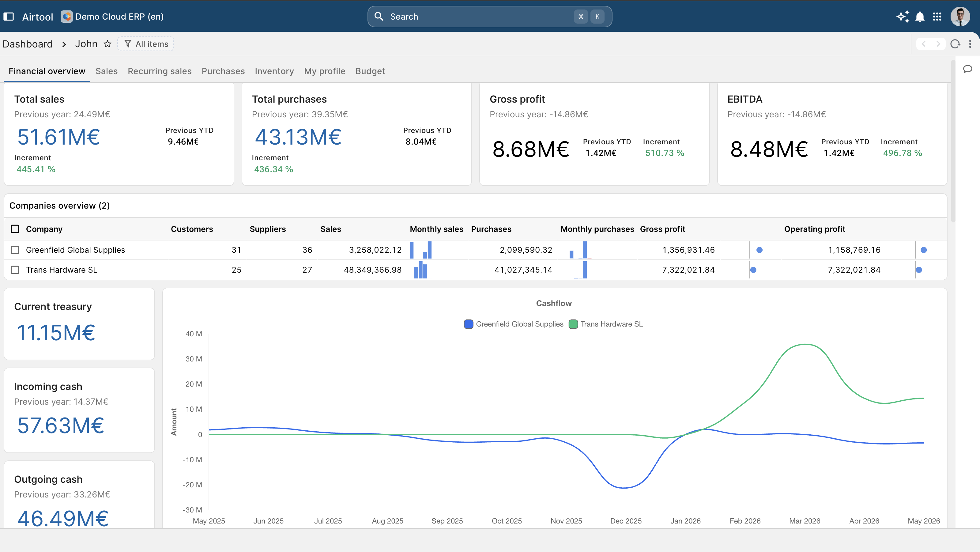The width and height of the screenshot is (980, 552).
Task: Open the Purchases tab
Action: tap(223, 71)
